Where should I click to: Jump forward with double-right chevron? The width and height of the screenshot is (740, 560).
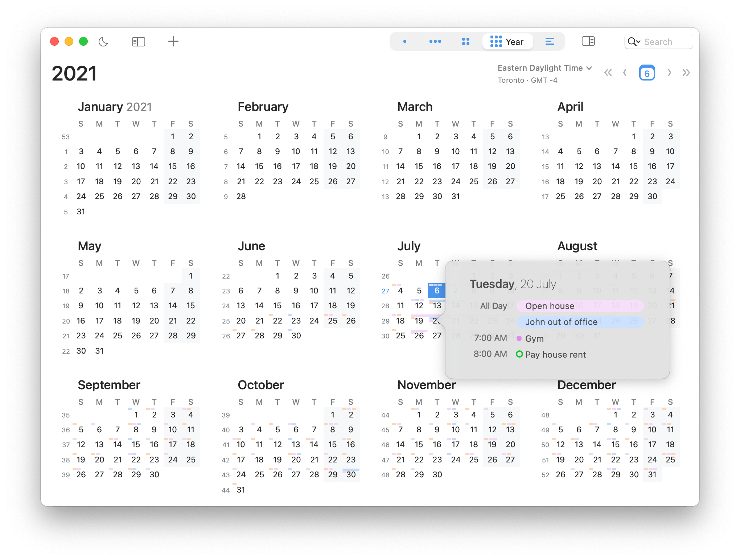686,73
